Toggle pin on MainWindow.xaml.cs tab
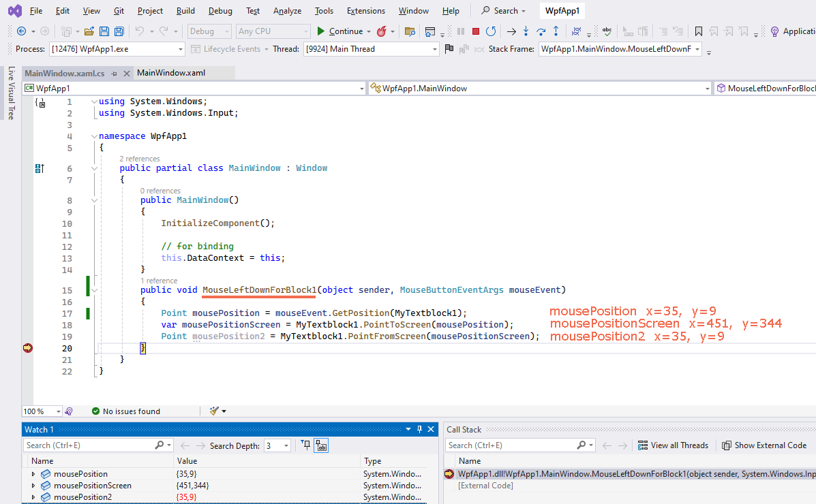Screen dimensions: 816x504 (x=114, y=74)
